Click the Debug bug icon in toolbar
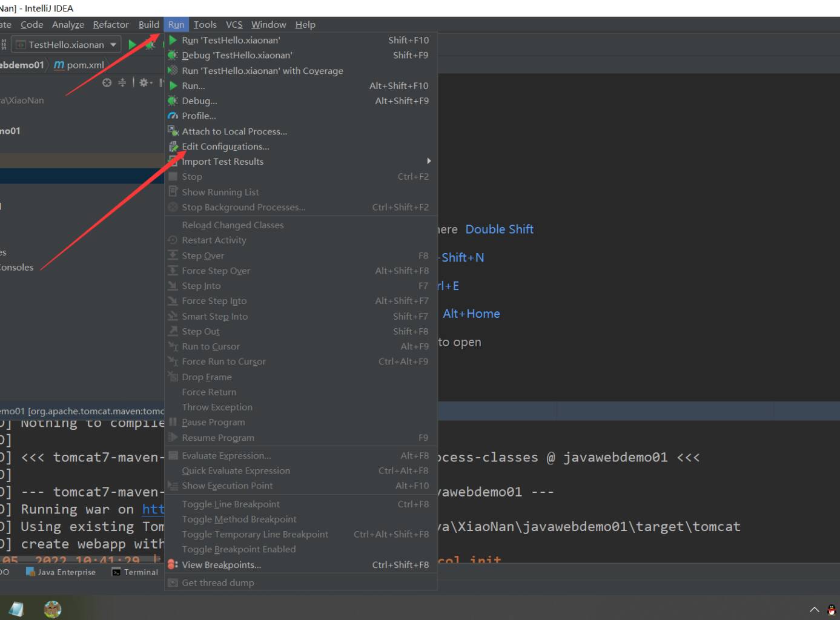This screenshot has height=620, width=840. coord(150,44)
